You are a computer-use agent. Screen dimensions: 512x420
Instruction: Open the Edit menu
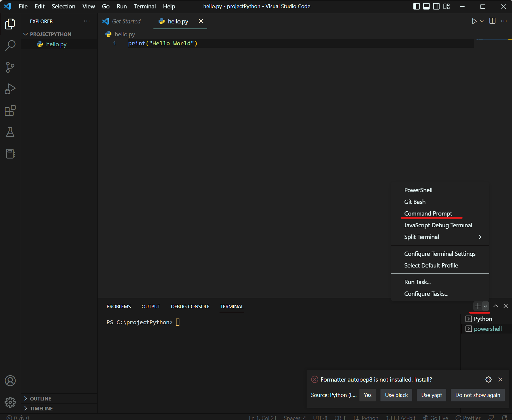40,6
